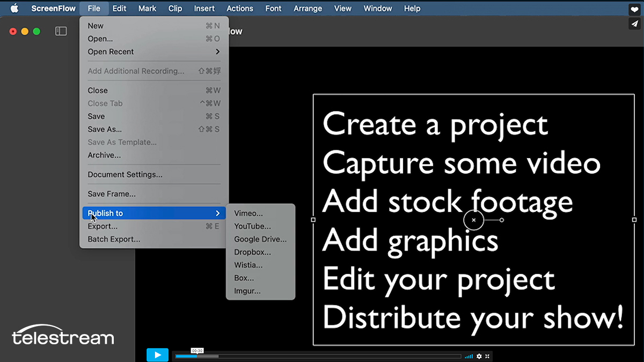Viewport: 644px width, 362px height.
Task: Choose Close in the File menu
Action: point(154,90)
